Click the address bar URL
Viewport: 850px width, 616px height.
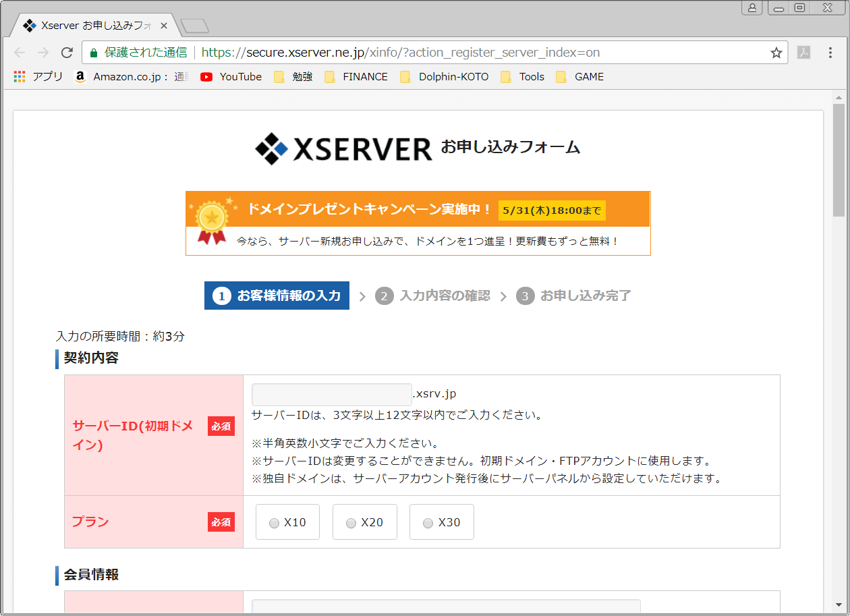coord(400,53)
